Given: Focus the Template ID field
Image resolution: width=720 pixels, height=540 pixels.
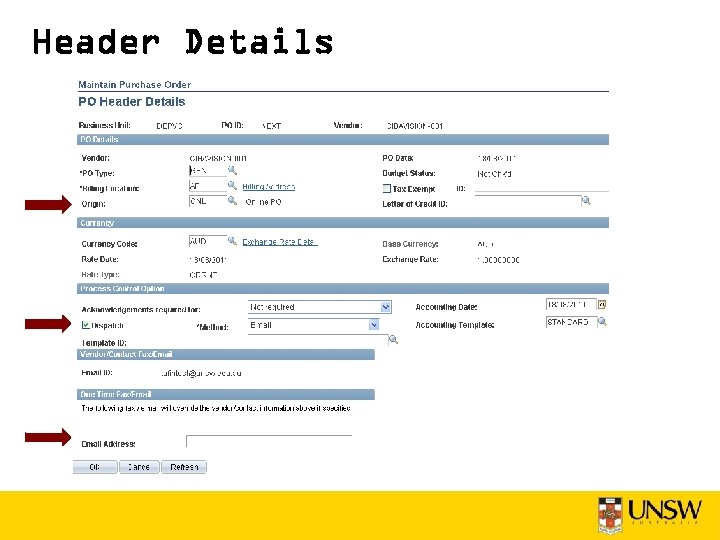Looking at the screenshot, I should [318, 340].
